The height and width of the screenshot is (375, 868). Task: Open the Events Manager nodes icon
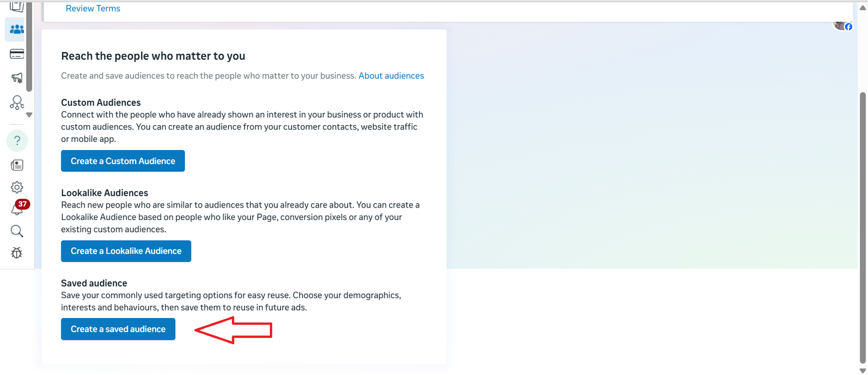[17, 102]
